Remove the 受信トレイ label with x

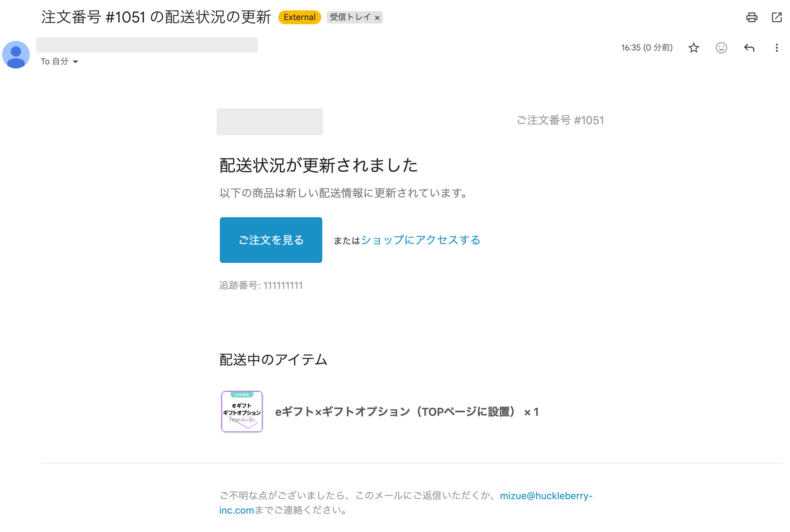(377, 18)
